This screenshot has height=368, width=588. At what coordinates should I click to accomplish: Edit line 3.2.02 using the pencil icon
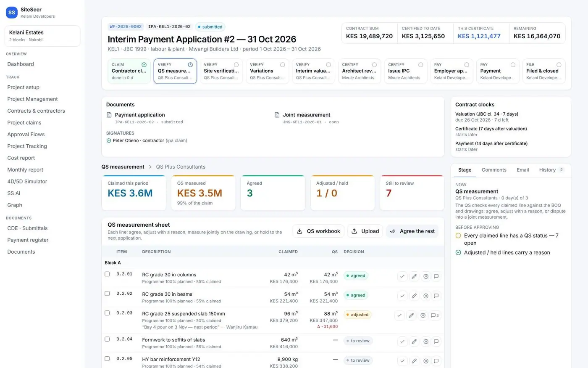[414, 296]
